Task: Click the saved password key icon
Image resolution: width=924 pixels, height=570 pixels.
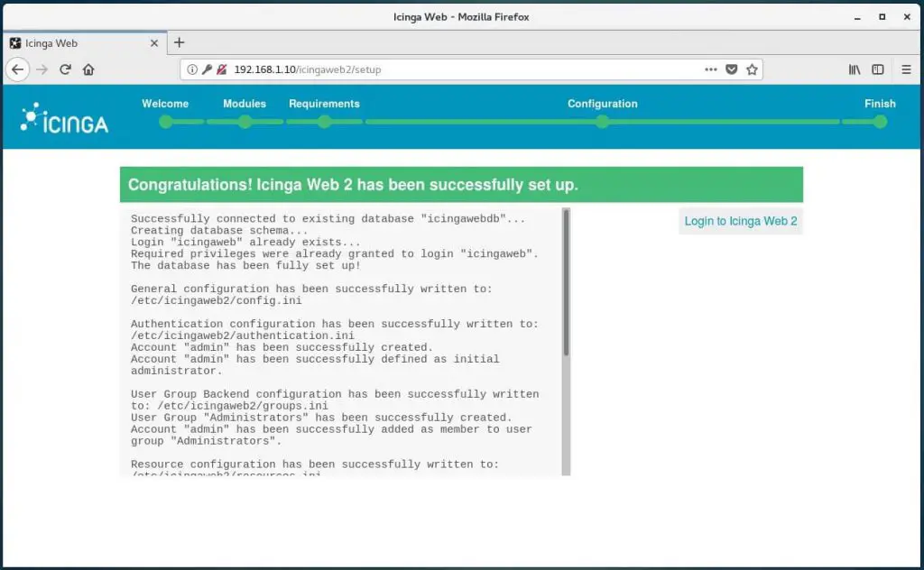Action: [207, 69]
